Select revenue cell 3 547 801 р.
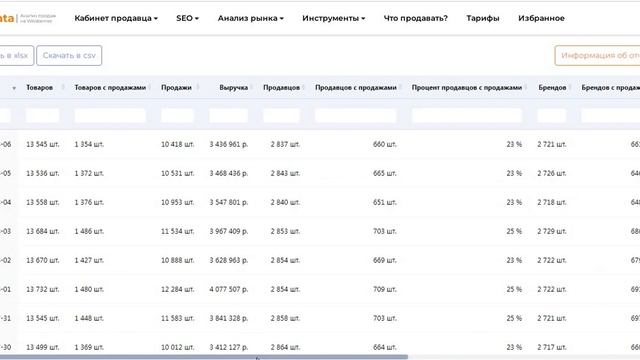The height and width of the screenshot is (360, 640). click(x=229, y=202)
